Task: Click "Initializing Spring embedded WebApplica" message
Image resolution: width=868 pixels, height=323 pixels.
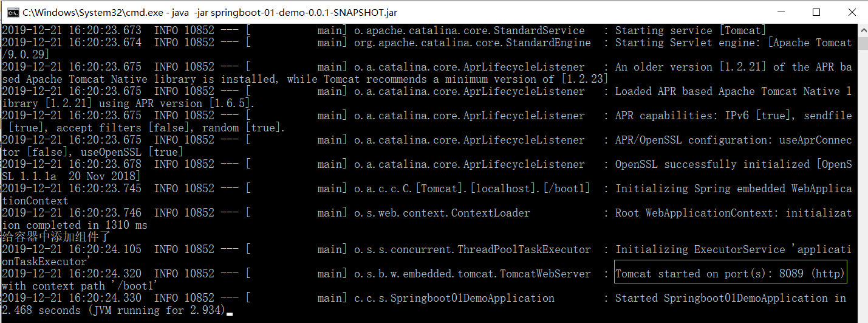Action: click(733, 189)
